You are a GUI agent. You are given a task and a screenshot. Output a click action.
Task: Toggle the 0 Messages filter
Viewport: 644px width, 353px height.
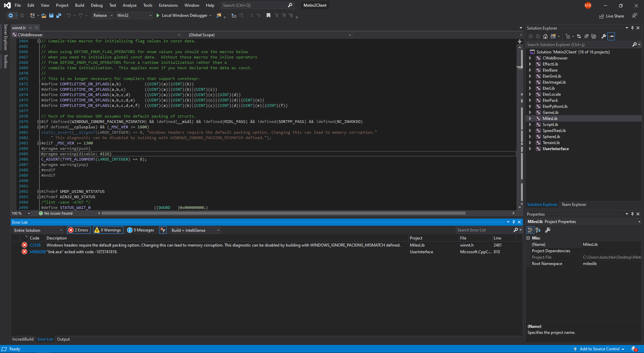141,230
